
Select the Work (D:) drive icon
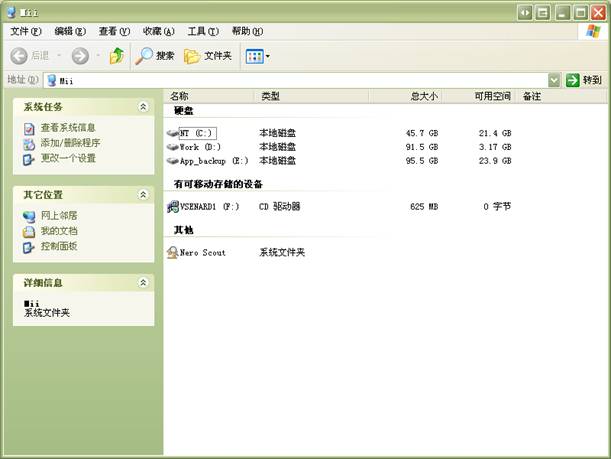click(x=173, y=147)
